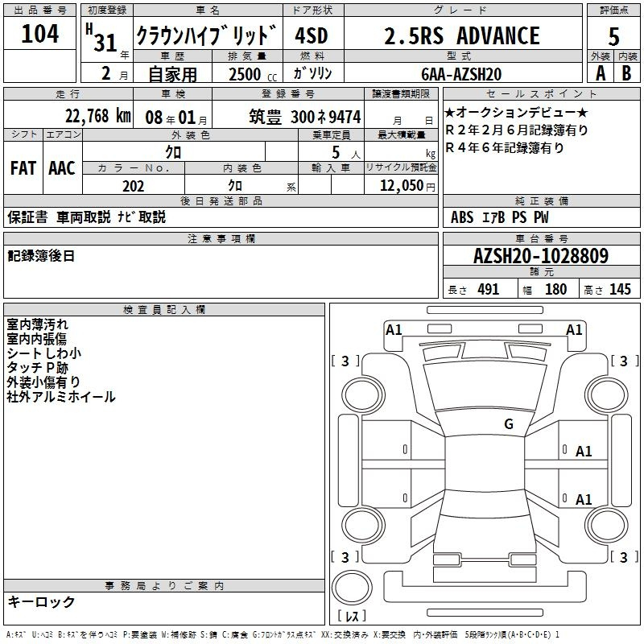Screen dimensions: 644x644
Task: Click exterior color クロ
Action: pyautogui.click(x=173, y=152)
